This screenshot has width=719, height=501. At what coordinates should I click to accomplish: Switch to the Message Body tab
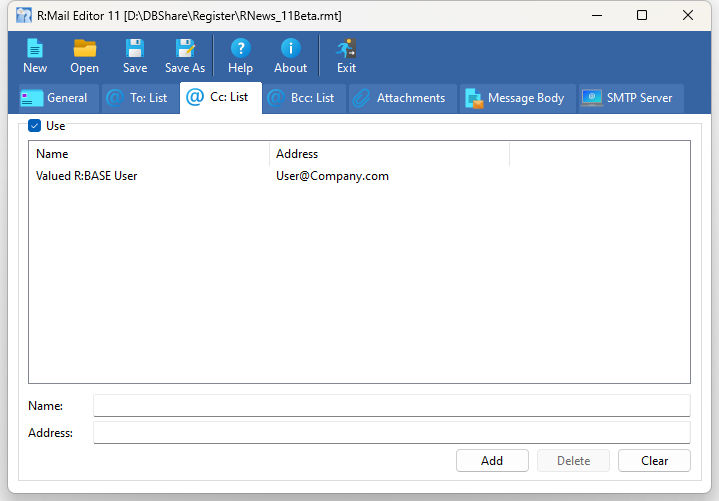(x=518, y=98)
